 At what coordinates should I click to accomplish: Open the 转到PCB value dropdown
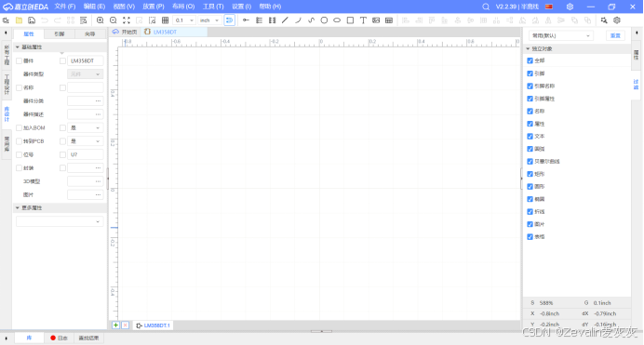tap(85, 141)
